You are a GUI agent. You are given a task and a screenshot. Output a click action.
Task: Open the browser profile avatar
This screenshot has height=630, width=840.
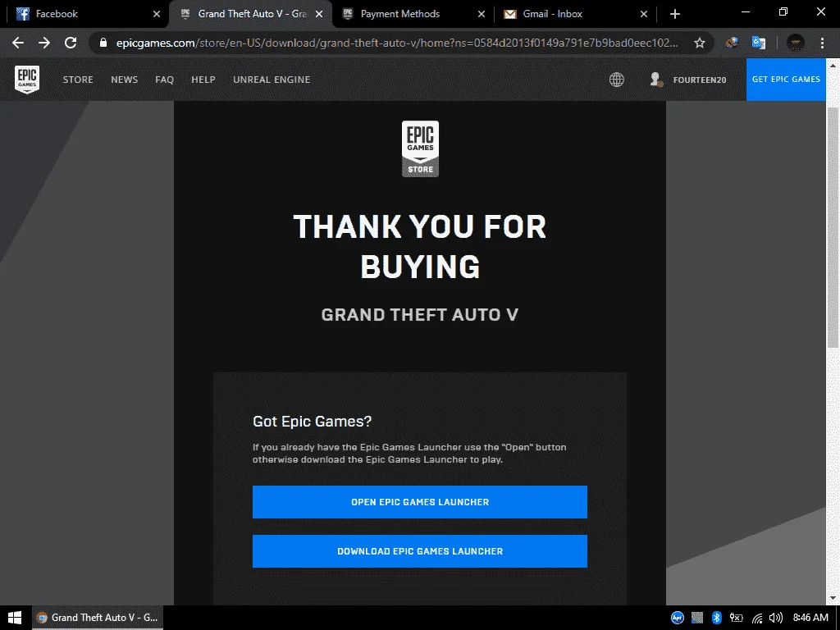pos(796,43)
